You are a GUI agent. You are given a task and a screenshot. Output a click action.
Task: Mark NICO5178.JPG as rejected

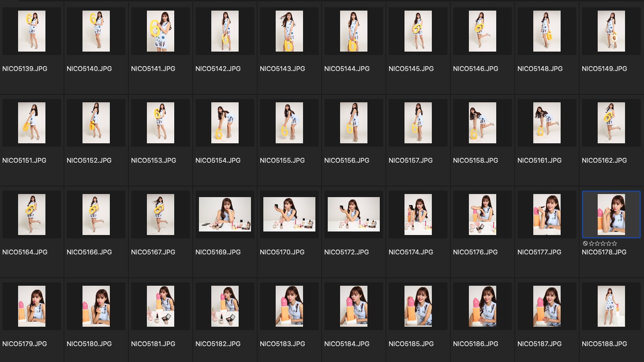[x=585, y=243]
